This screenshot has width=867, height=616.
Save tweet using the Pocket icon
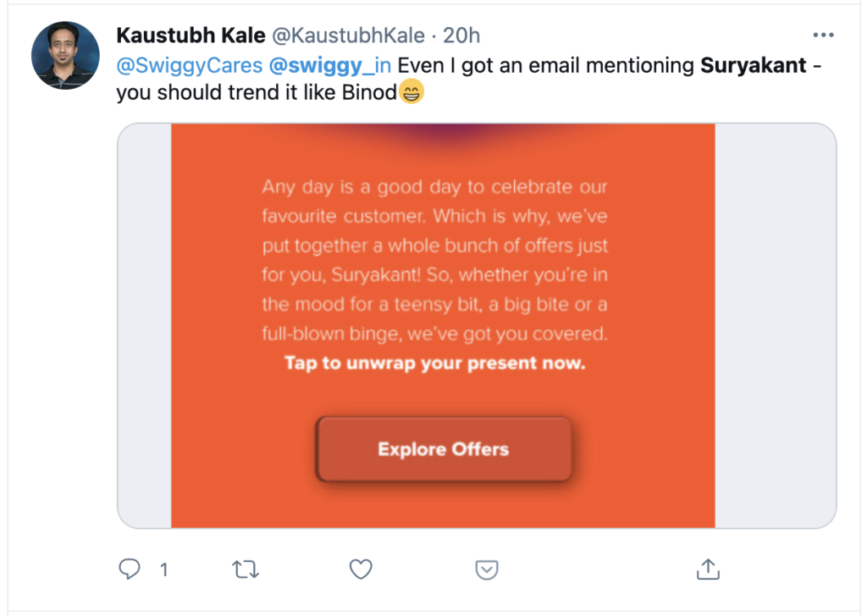[x=486, y=569]
